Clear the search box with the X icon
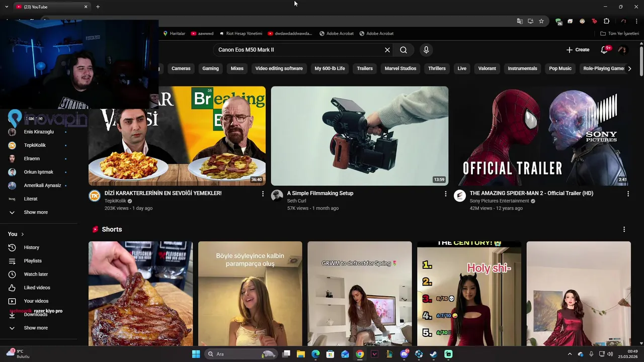Viewport: 644px width, 362px height. point(387,50)
